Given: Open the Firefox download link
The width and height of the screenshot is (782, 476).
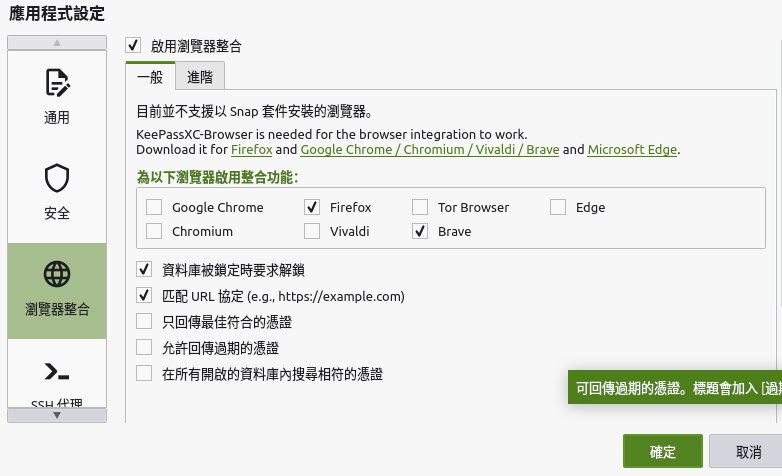Looking at the screenshot, I should (251, 150).
